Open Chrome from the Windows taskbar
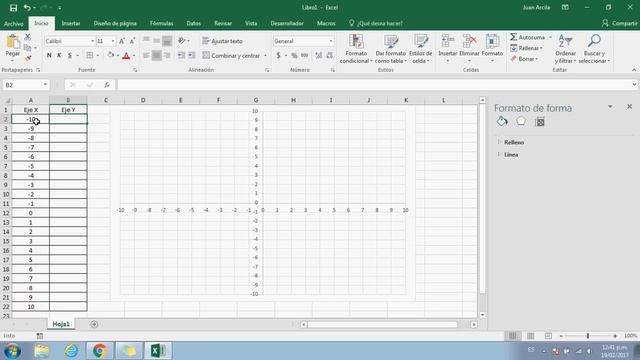Screen dimensions: 640x360 tap(99, 351)
